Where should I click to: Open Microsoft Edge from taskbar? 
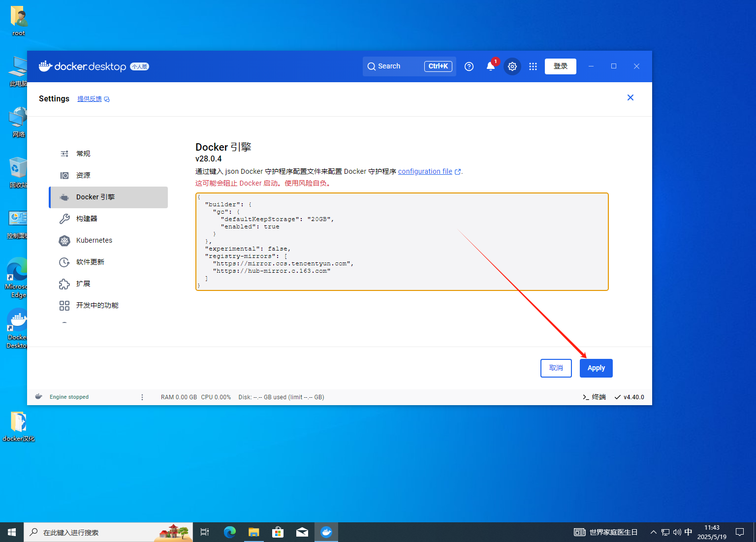coord(229,532)
